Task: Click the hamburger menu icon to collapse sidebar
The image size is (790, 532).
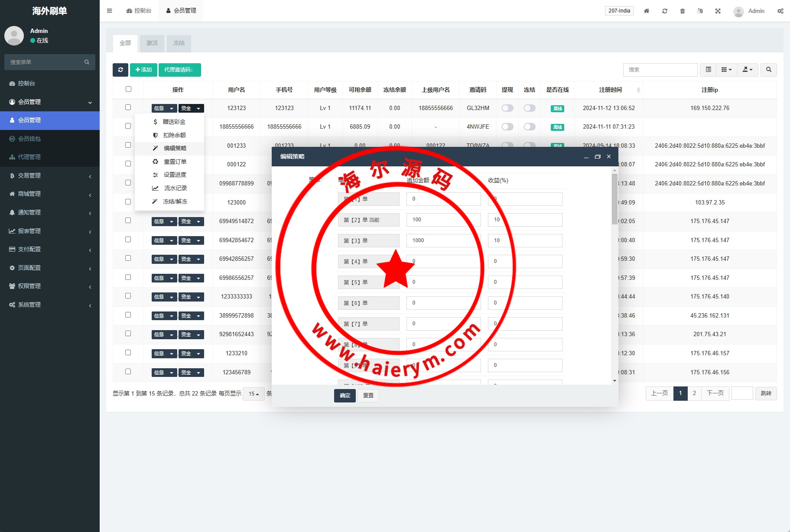Action: coord(109,11)
